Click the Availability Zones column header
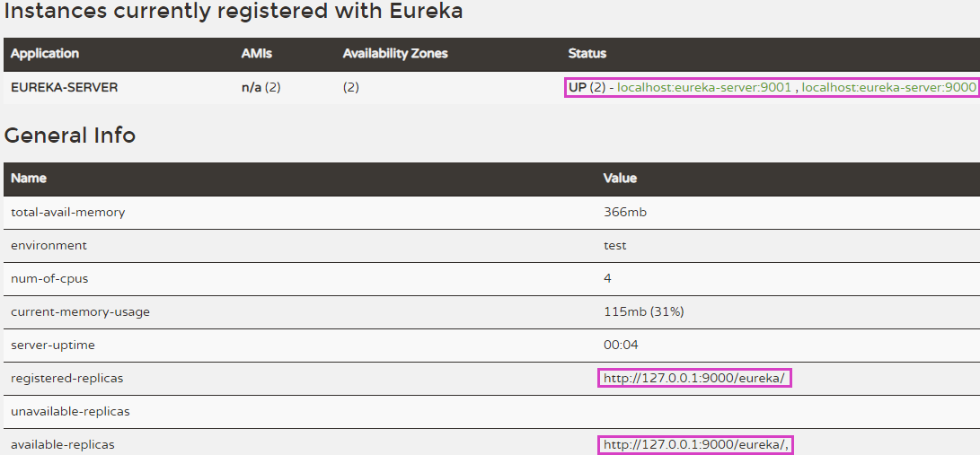This screenshot has width=980, height=455. click(x=395, y=54)
